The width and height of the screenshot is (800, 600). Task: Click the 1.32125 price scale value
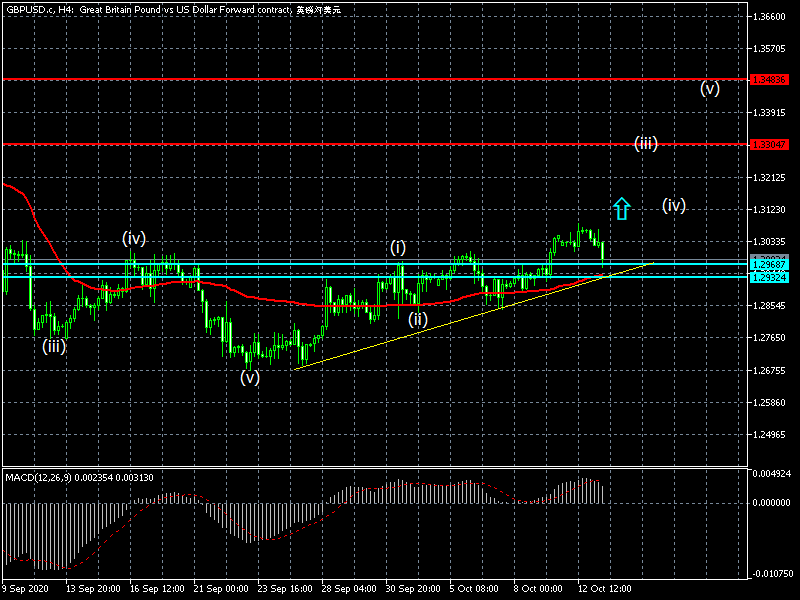[x=769, y=178]
